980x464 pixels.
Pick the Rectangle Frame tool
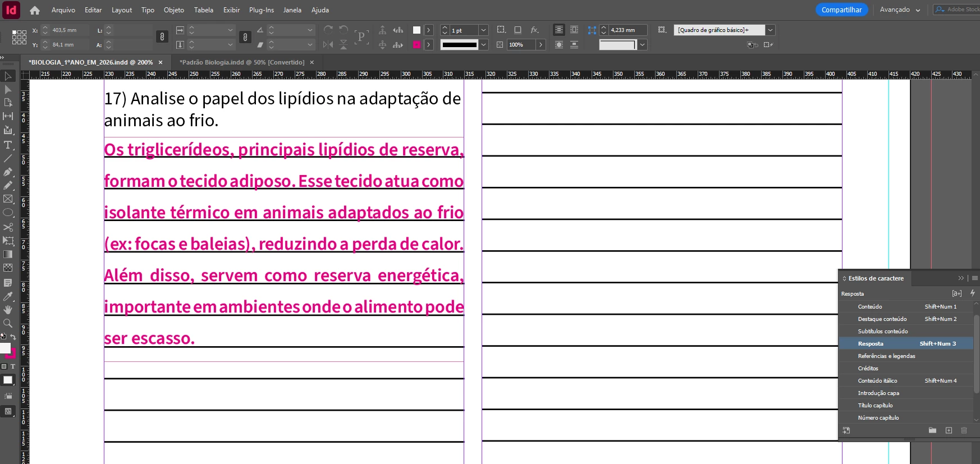8,199
